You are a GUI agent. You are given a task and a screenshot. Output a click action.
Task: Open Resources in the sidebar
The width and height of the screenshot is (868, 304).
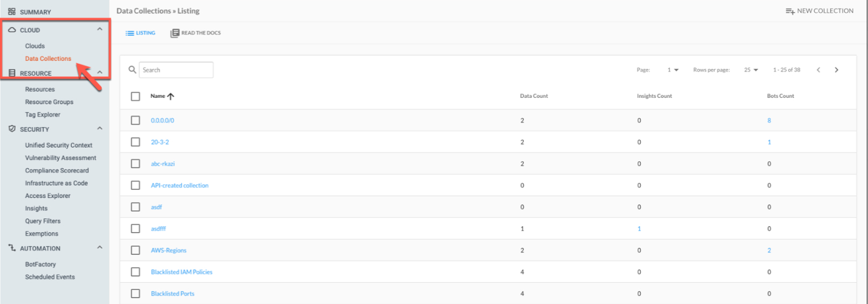(40, 90)
